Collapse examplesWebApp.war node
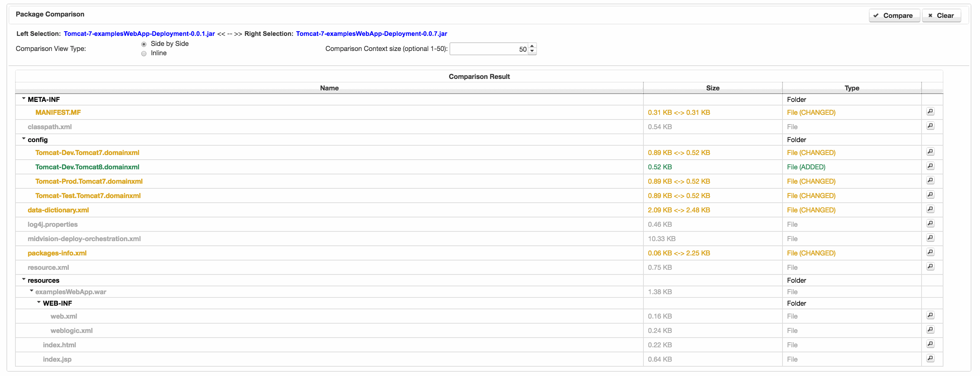The width and height of the screenshot is (980, 376). [x=31, y=291]
